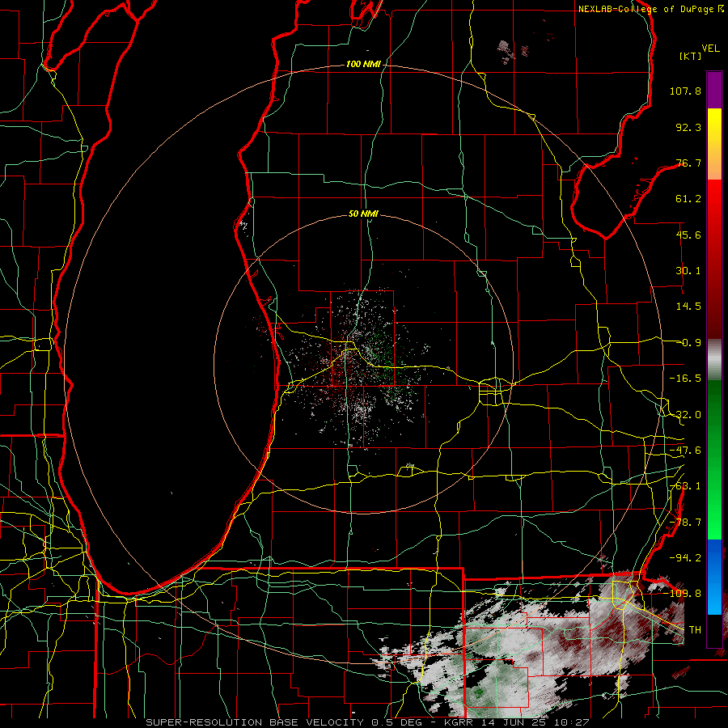
Task: Select the 50 NMI range ring label
Action: click(363, 214)
